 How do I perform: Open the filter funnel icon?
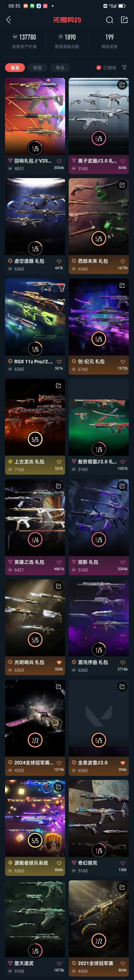124,67
